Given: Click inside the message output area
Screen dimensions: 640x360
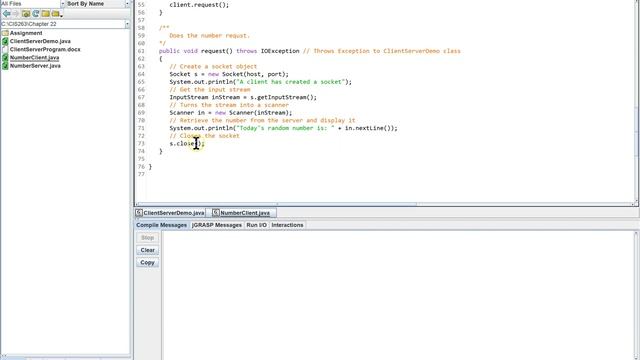Looking at the screenshot, I should pyautogui.click(x=398, y=296).
